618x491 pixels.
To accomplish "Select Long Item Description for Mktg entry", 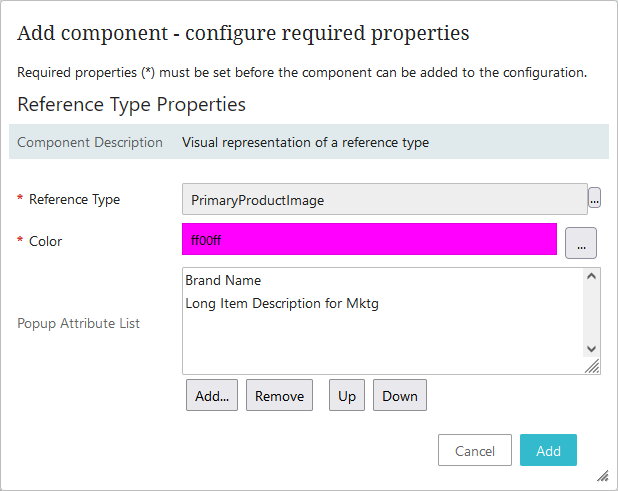I will pos(282,303).
